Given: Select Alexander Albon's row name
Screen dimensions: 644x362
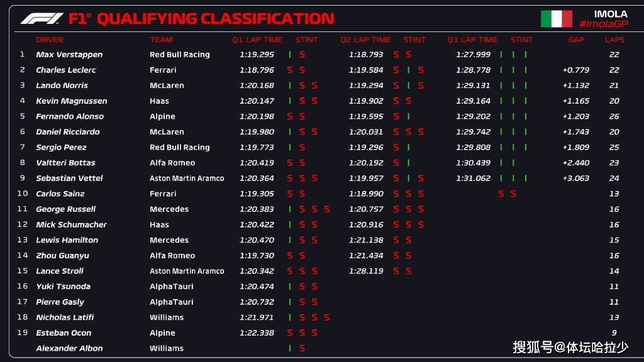Looking at the screenshot, I should (69, 348).
